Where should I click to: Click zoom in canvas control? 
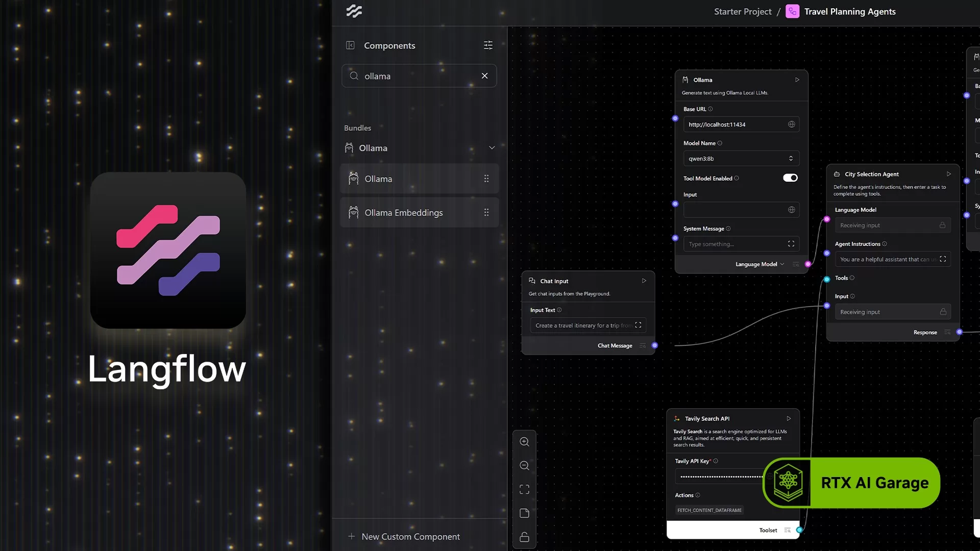pyautogui.click(x=524, y=442)
